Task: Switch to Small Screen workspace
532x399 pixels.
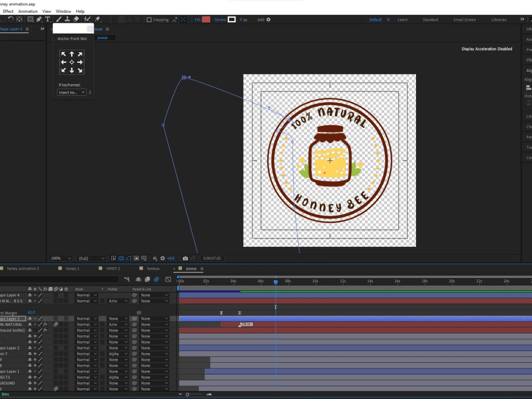Action: point(464,20)
